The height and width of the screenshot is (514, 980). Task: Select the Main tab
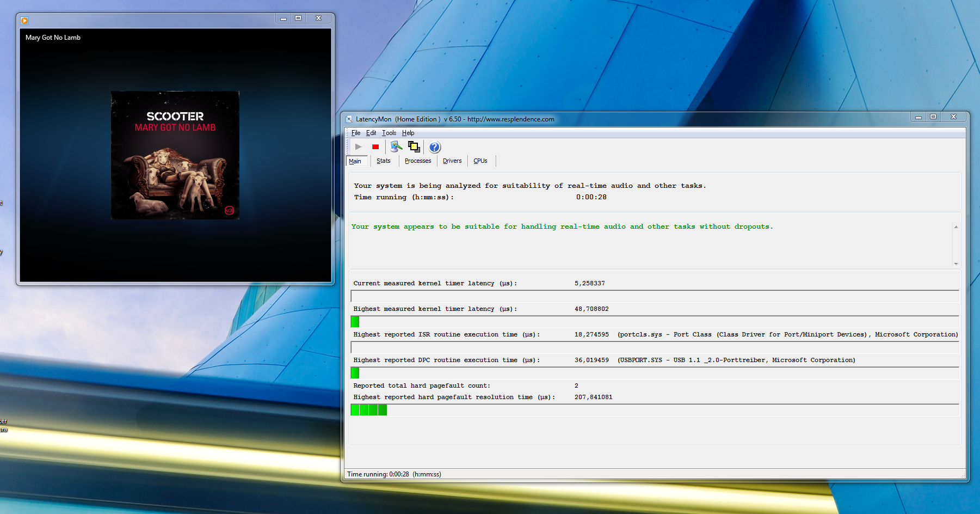click(x=355, y=161)
